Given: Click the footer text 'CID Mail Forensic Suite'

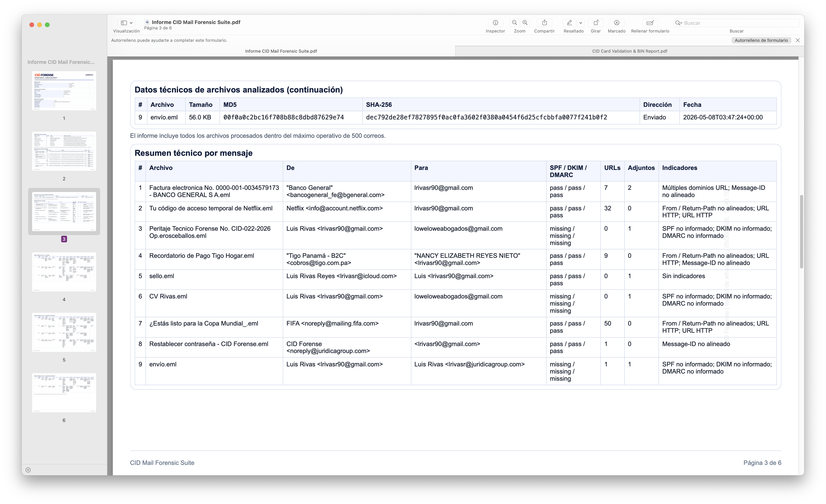Looking at the screenshot, I should coord(162,463).
